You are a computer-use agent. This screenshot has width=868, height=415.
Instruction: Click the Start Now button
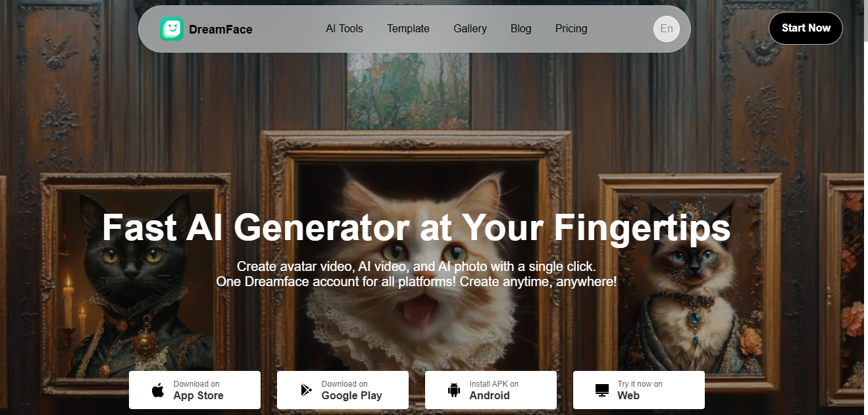coord(805,28)
